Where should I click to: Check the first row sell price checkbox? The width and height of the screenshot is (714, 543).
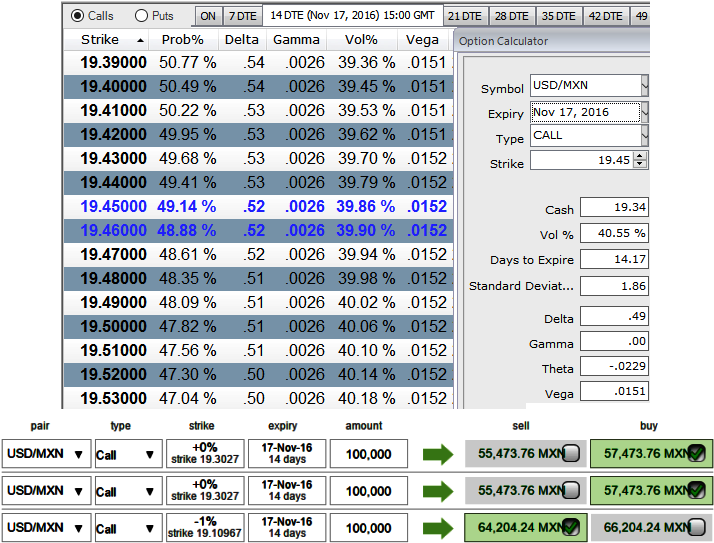tap(571, 454)
